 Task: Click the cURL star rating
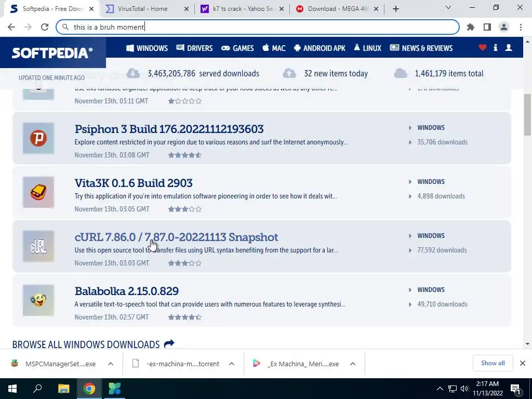(185, 263)
